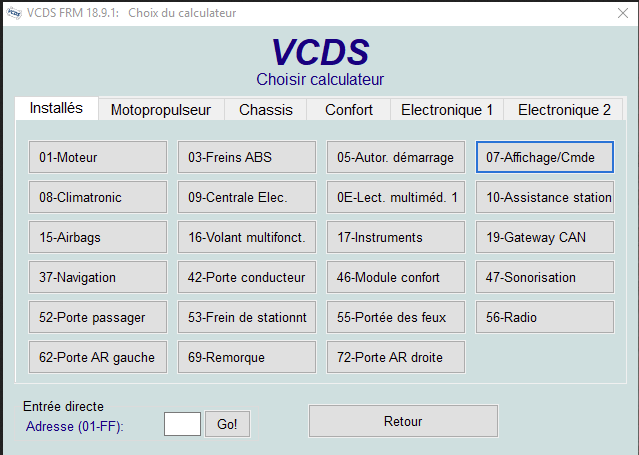Close the VCDS window
Viewport: 639px width, 455px height.
tap(623, 13)
